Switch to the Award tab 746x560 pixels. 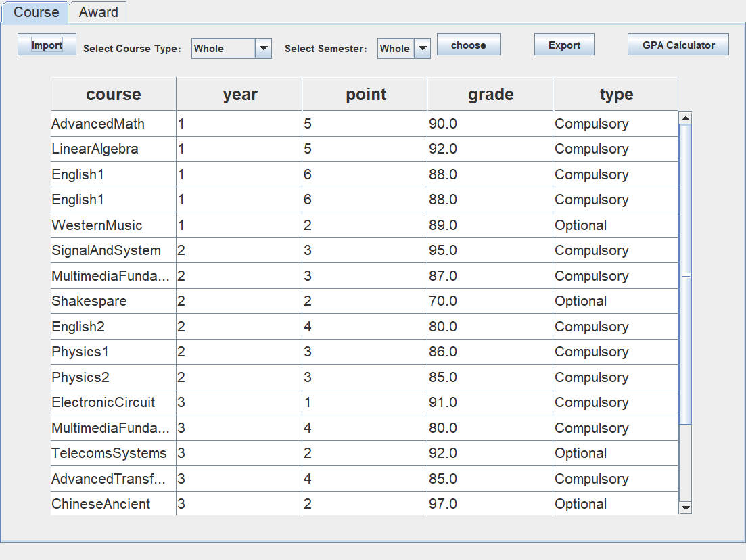[x=98, y=12]
